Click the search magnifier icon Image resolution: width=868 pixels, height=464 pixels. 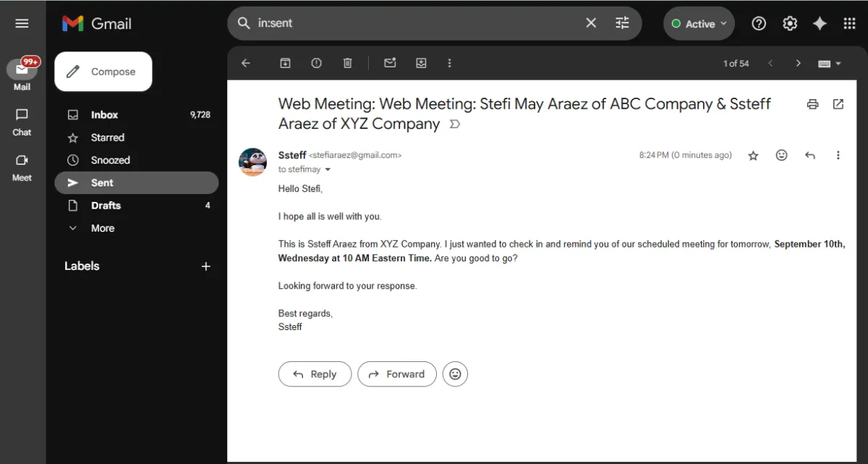[x=244, y=23]
